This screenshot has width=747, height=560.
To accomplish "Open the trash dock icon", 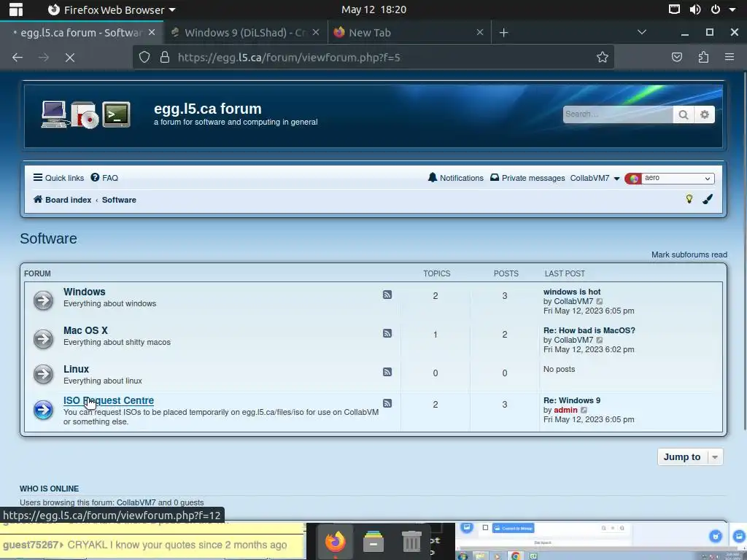I will [411, 542].
